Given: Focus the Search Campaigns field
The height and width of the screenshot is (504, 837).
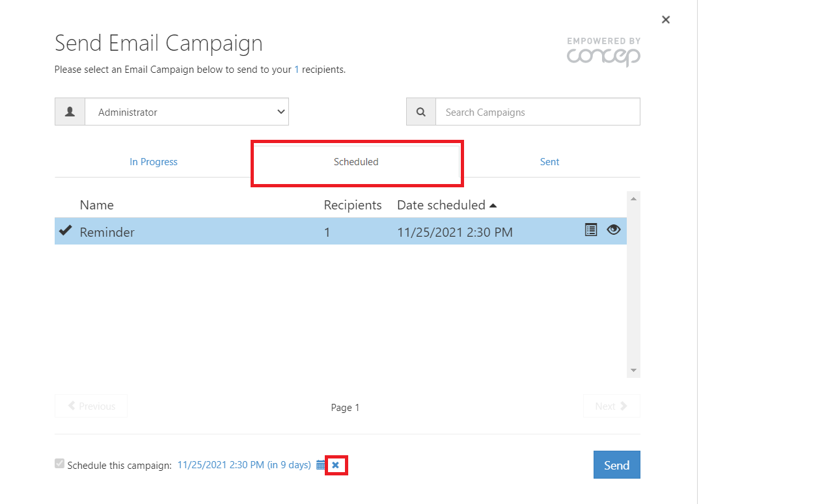Looking at the screenshot, I should [x=538, y=112].
